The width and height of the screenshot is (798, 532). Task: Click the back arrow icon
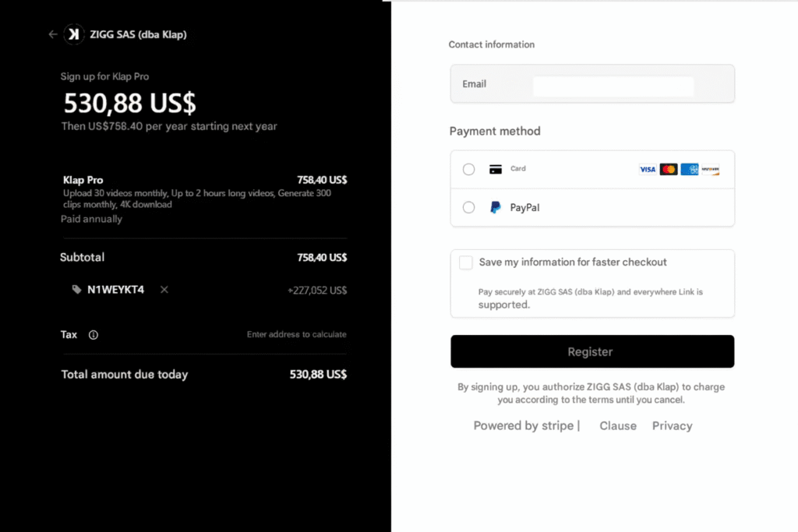[52, 34]
